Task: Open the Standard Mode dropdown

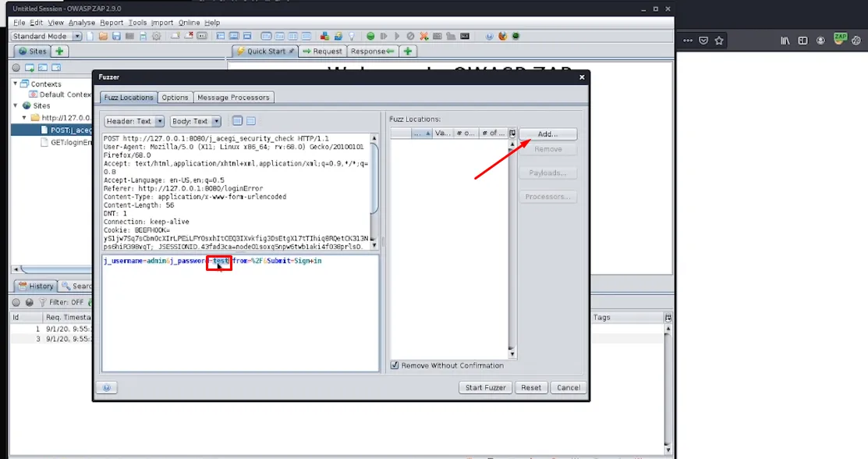Action: (x=47, y=36)
